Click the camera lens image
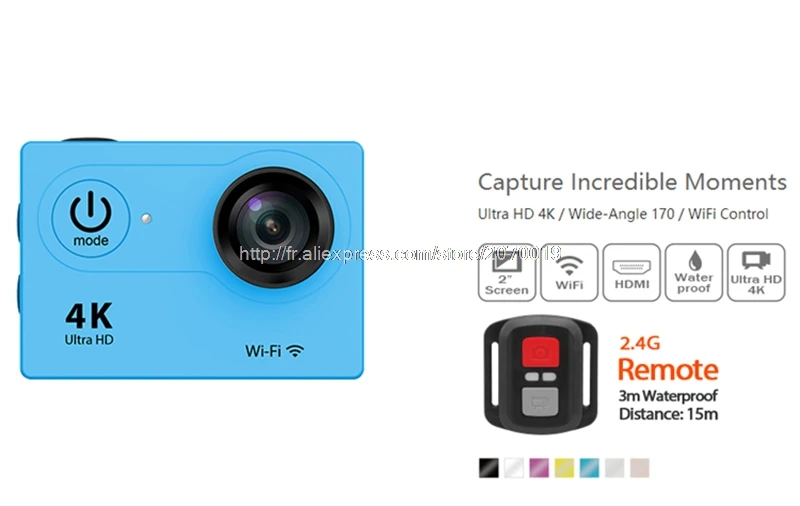The height and width of the screenshot is (506, 800). click(x=274, y=227)
